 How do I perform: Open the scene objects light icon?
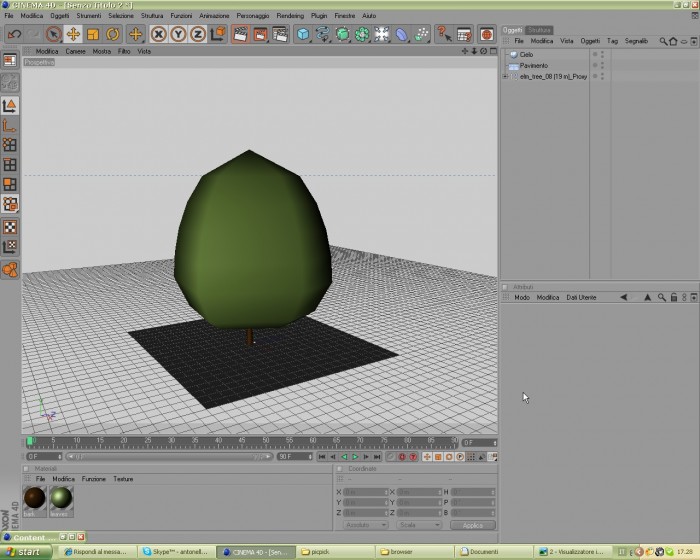tap(382, 34)
